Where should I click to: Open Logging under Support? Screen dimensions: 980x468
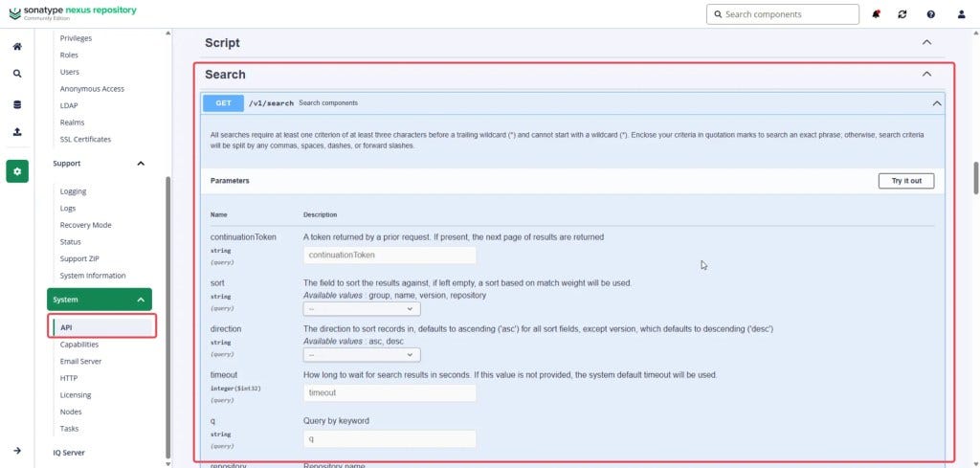(73, 191)
